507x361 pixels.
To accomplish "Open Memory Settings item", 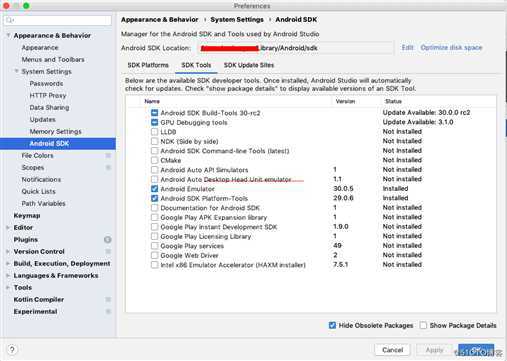I will 55,131.
